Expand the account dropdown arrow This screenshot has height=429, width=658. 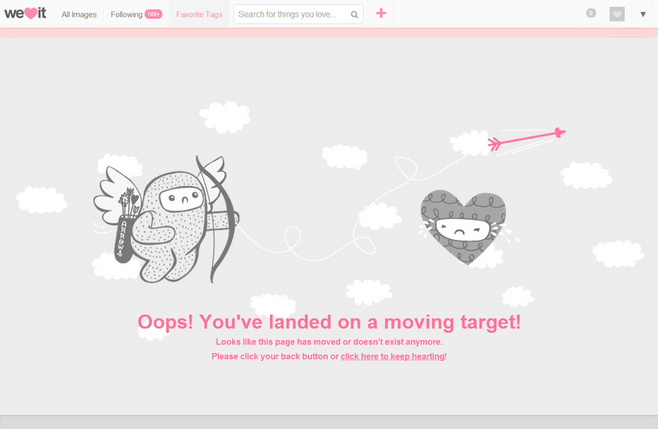pos(643,14)
